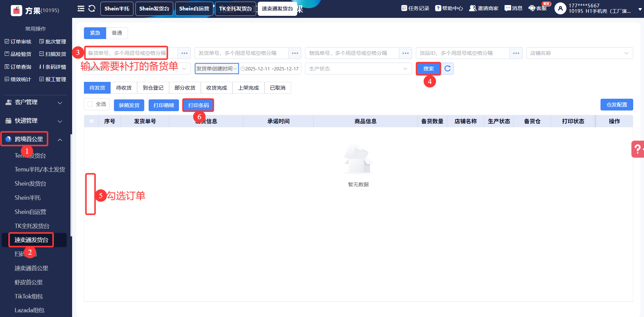This screenshot has width=644, height=317.
Task: Toggle the sidebar with the hamburger icon
Action: [x=81, y=8]
